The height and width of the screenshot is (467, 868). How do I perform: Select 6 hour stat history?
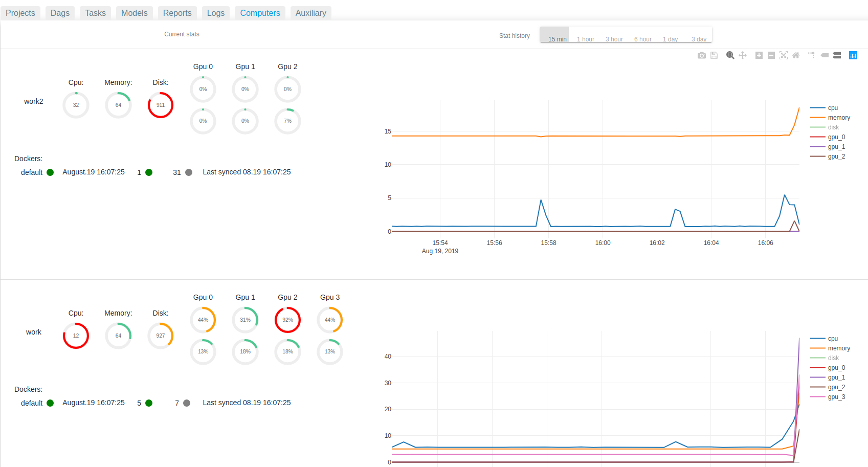click(640, 35)
